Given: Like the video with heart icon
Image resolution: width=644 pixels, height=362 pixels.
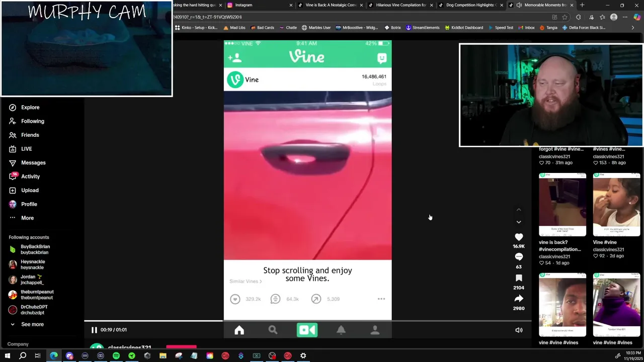Looking at the screenshot, I should (x=519, y=237).
